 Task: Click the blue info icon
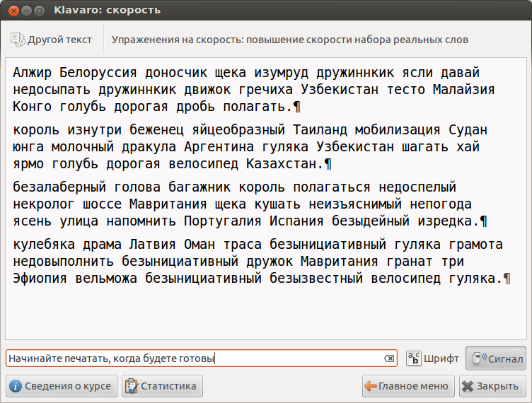16,386
